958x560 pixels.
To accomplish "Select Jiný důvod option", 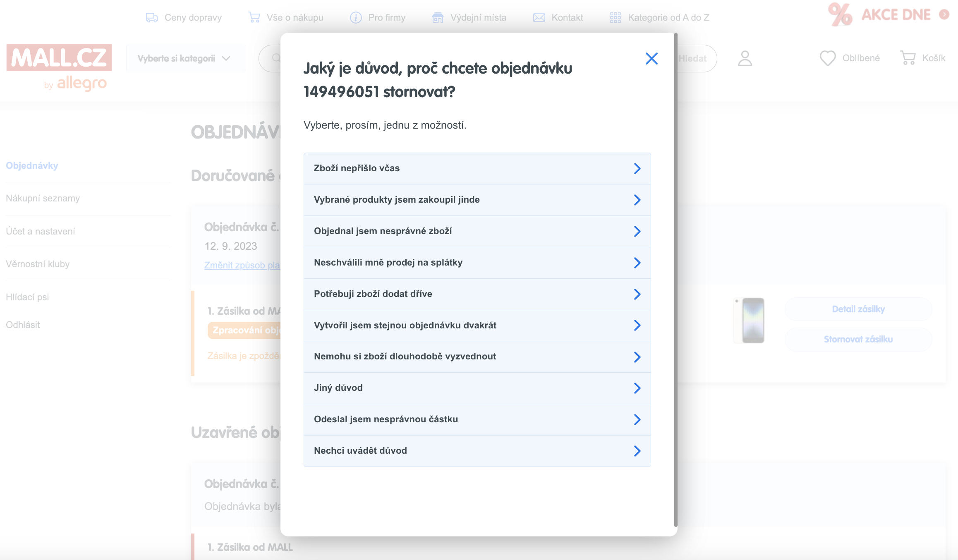I will click(x=477, y=388).
